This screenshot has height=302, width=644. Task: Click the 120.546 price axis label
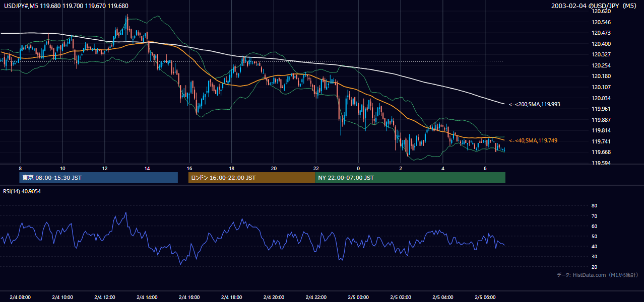click(601, 22)
